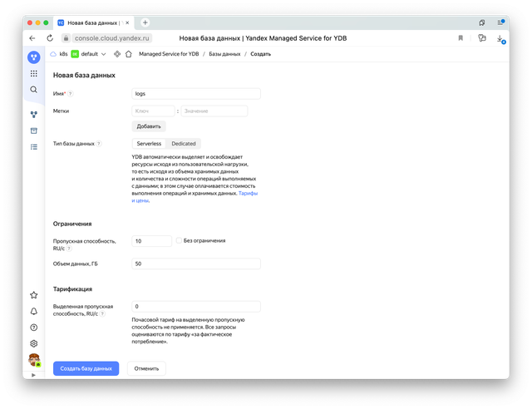The width and height of the screenshot is (532, 409).
Task: Select the Serverless database type
Action: pyautogui.click(x=149, y=143)
